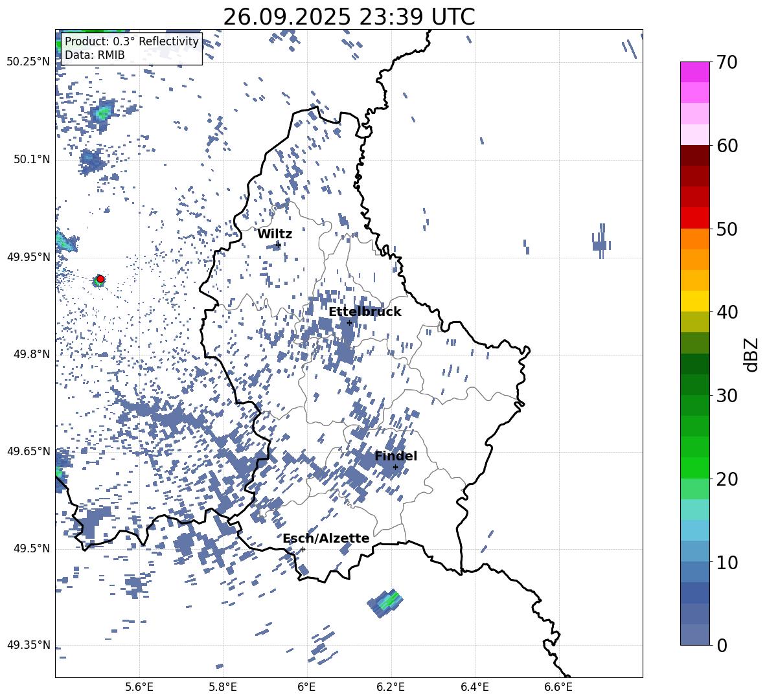Click the 49.5°N latitude tick label

32,548
